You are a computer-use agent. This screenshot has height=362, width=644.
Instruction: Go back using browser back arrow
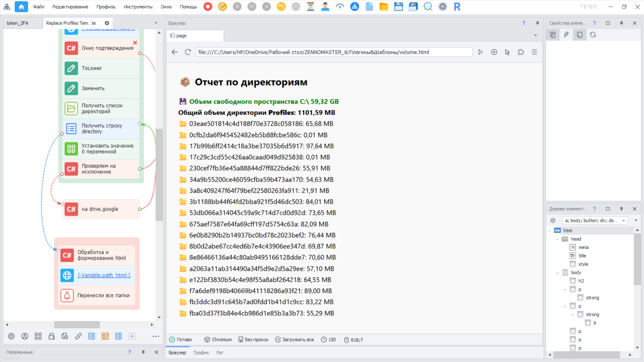174,52
